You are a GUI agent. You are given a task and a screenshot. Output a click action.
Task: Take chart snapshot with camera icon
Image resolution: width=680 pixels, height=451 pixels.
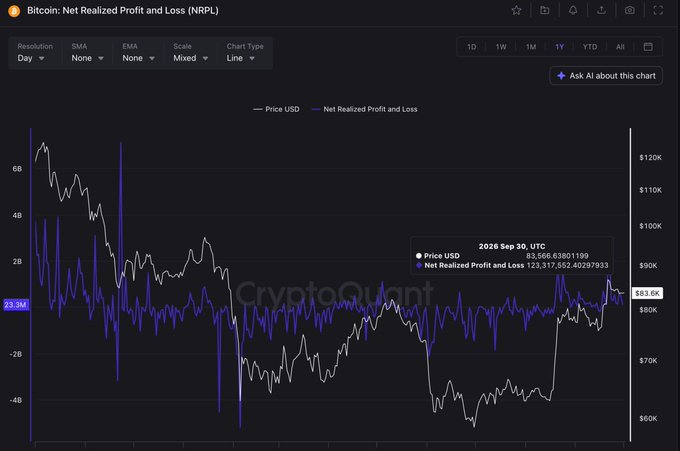tap(630, 10)
